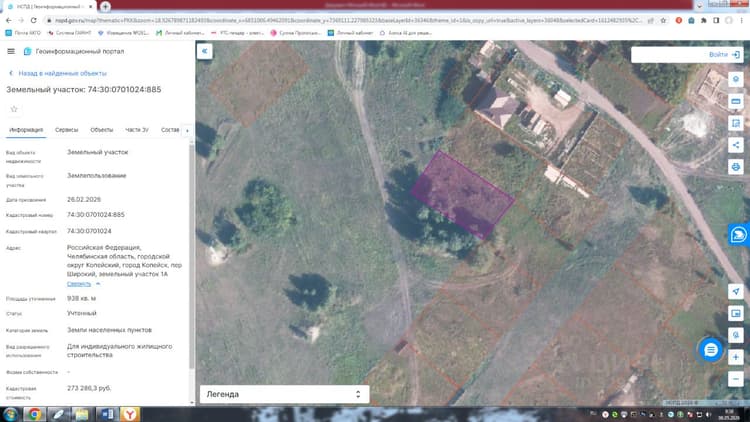Bookmark this page with the address bar star

pyautogui.click(x=663, y=20)
